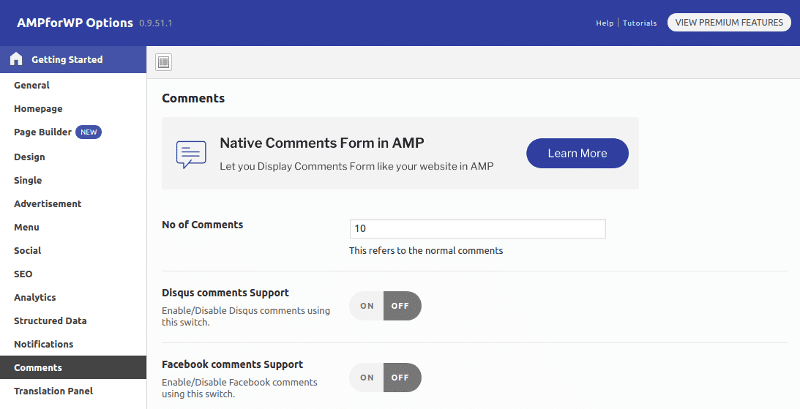Click 'Let you Display Comments Form' description
800x409 pixels.
click(x=357, y=166)
